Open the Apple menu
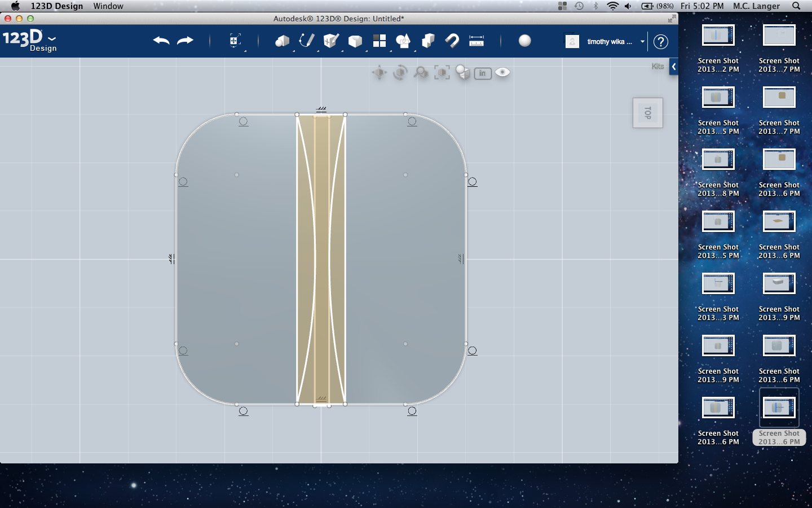The height and width of the screenshot is (508, 812). click(x=15, y=6)
